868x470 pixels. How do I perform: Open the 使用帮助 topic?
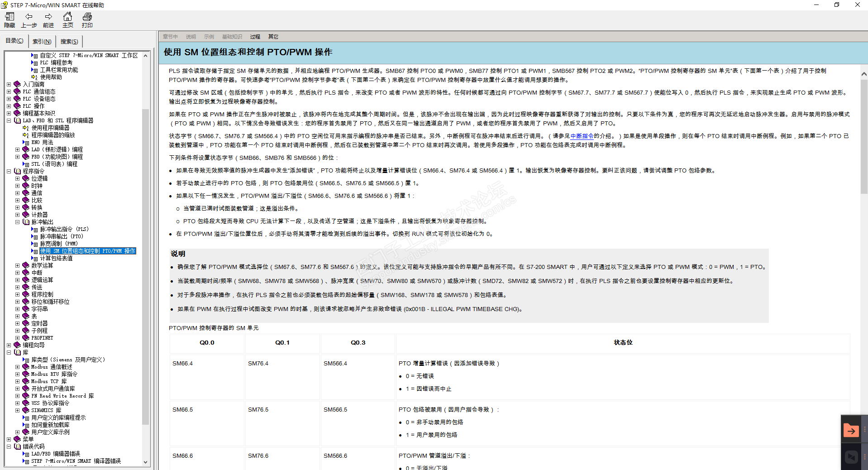[x=51, y=77]
